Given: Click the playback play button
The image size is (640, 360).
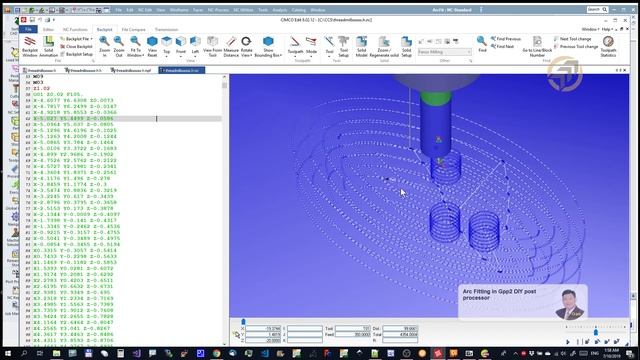Looking at the screenshot, I should [x=568, y=342].
